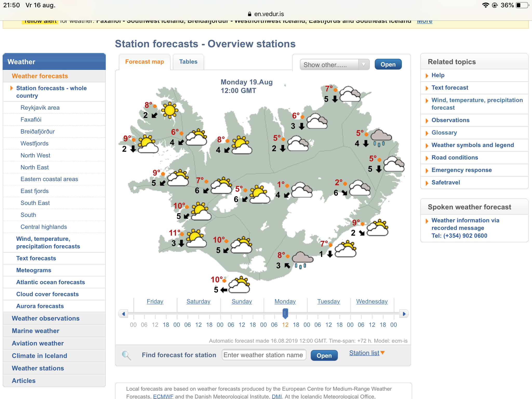
Task: Click the cloud icon beside 5° wind 2 in the north
Action: (x=298, y=143)
